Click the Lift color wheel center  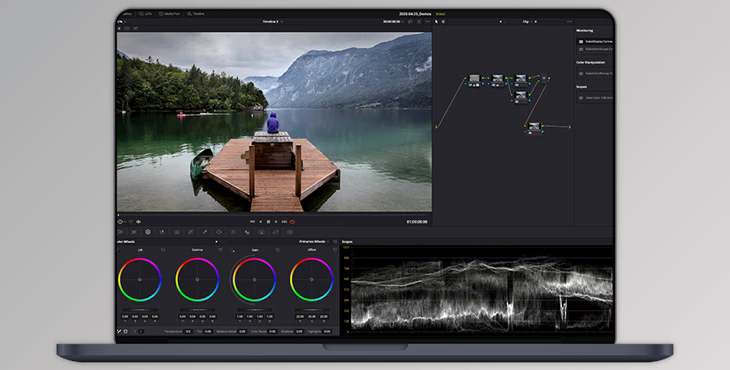(x=140, y=280)
